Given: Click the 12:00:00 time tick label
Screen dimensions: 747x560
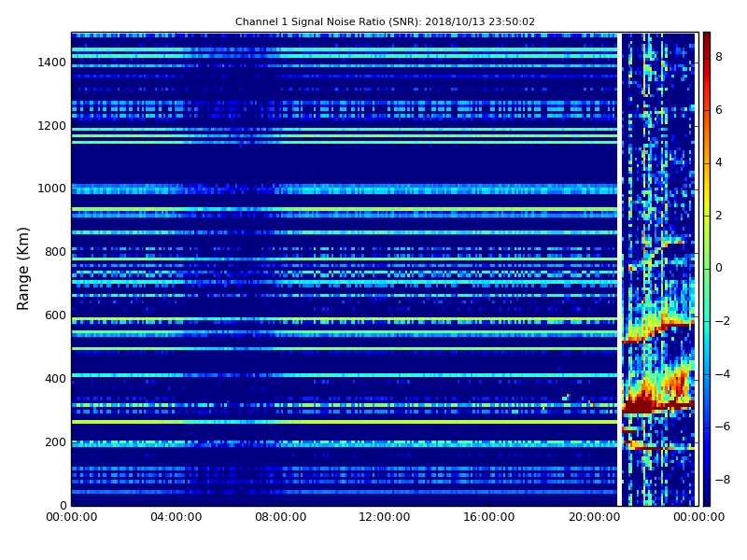Looking at the screenshot, I should (x=385, y=517).
